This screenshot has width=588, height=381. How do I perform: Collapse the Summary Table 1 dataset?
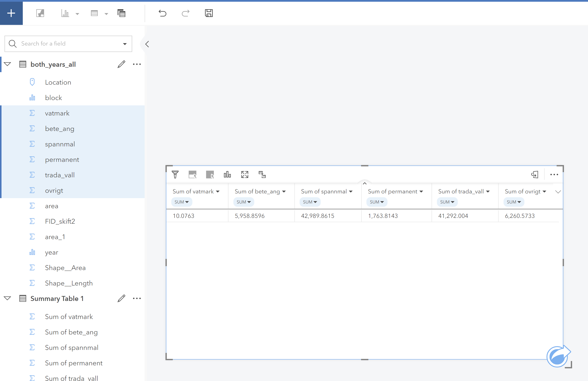tap(7, 298)
